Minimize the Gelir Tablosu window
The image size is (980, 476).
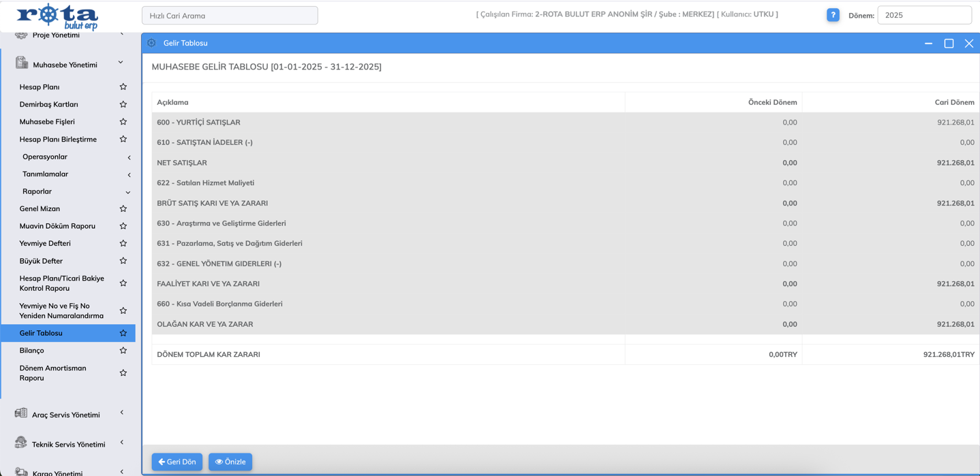pyautogui.click(x=928, y=43)
